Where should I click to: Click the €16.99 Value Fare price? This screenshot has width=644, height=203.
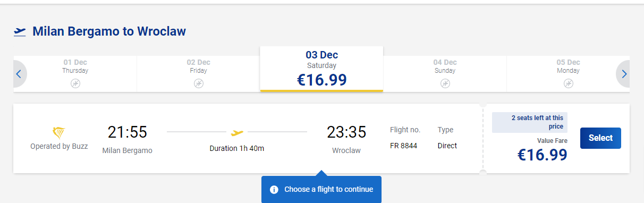543,155
